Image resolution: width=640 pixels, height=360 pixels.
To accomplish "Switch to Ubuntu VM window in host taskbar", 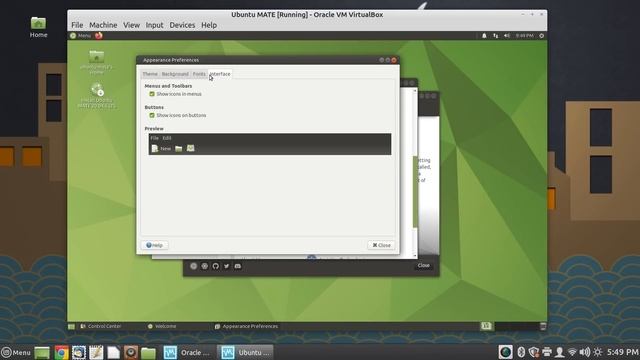I will pos(245,352).
